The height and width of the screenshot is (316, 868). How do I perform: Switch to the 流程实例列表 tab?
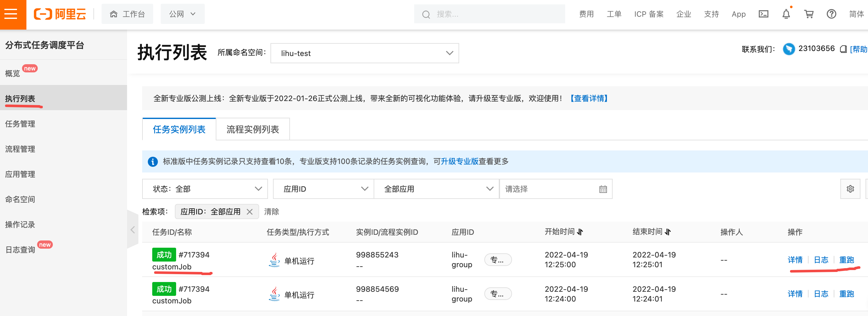(253, 129)
